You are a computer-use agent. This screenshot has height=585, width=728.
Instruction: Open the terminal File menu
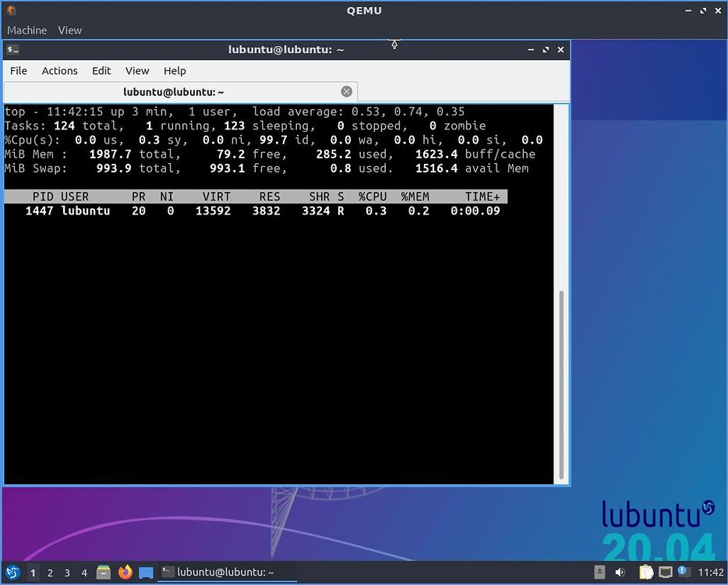pyautogui.click(x=19, y=71)
